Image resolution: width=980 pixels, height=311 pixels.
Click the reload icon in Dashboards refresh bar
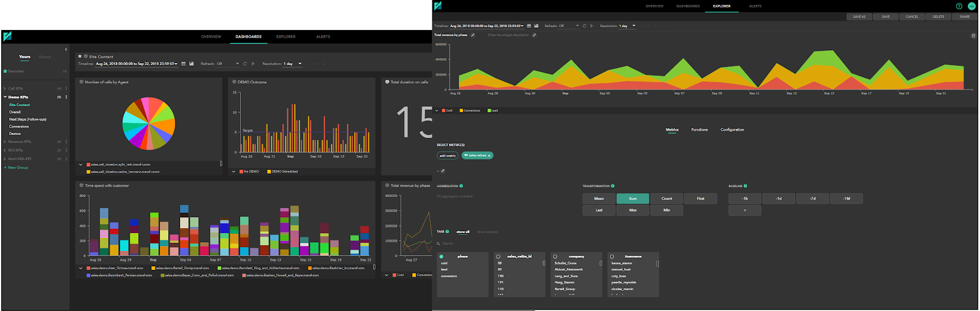pos(245,64)
